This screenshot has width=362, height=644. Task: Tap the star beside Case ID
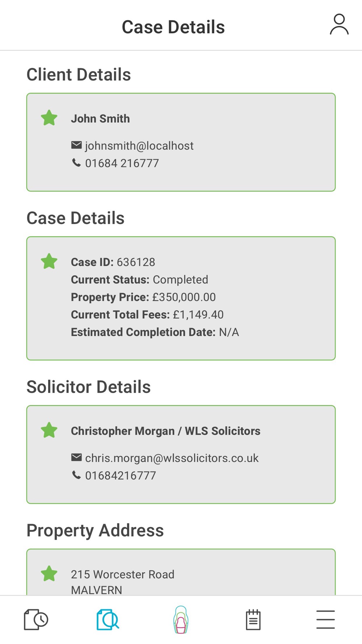pyautogui.click(x=49, y=262)
